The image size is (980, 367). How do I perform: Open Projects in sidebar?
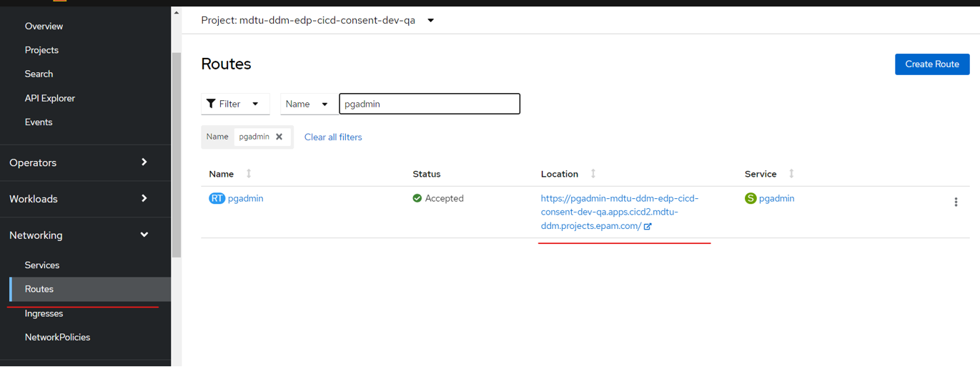click(41, 50)
